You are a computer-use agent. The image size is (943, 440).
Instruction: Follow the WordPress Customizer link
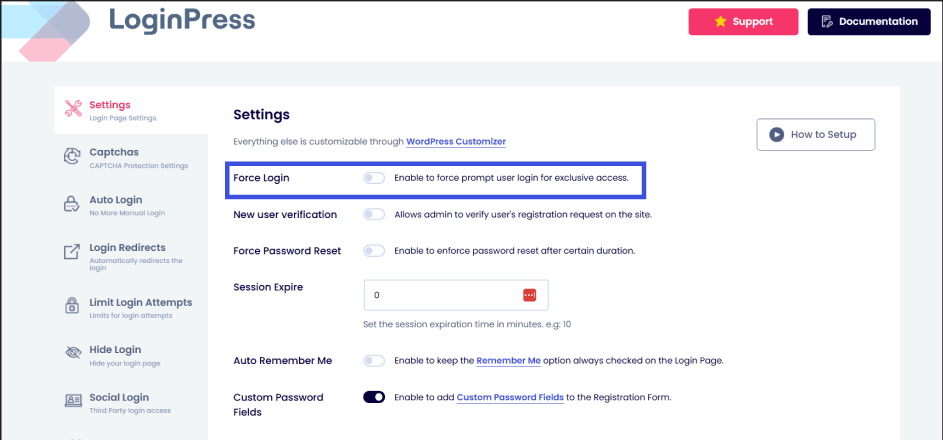point(455,142)
